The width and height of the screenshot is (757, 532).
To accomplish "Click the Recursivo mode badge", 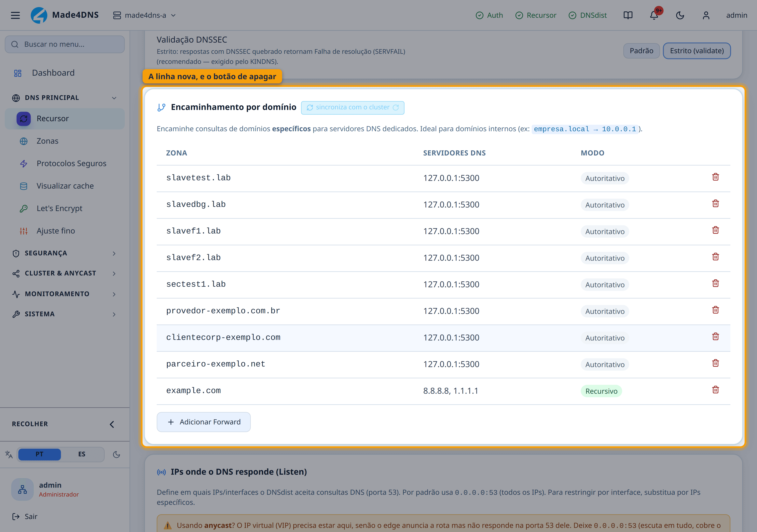I will 601,391.
